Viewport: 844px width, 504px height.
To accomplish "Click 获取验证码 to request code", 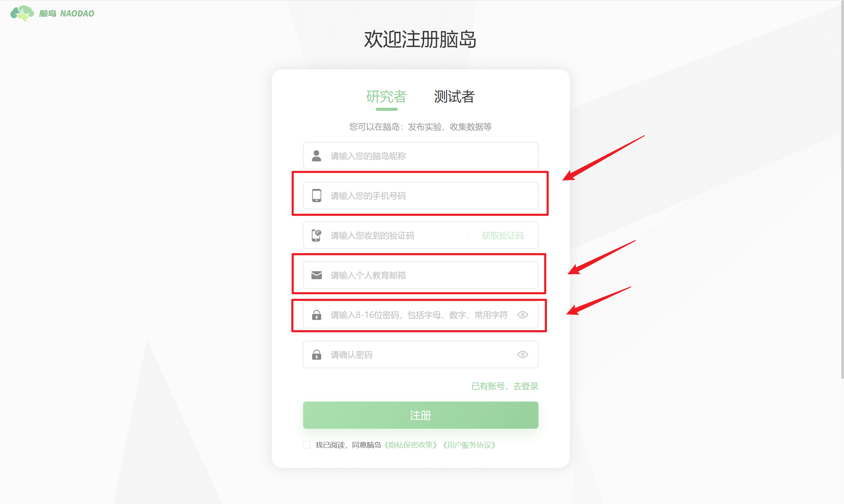I will (x=503, y=236).
